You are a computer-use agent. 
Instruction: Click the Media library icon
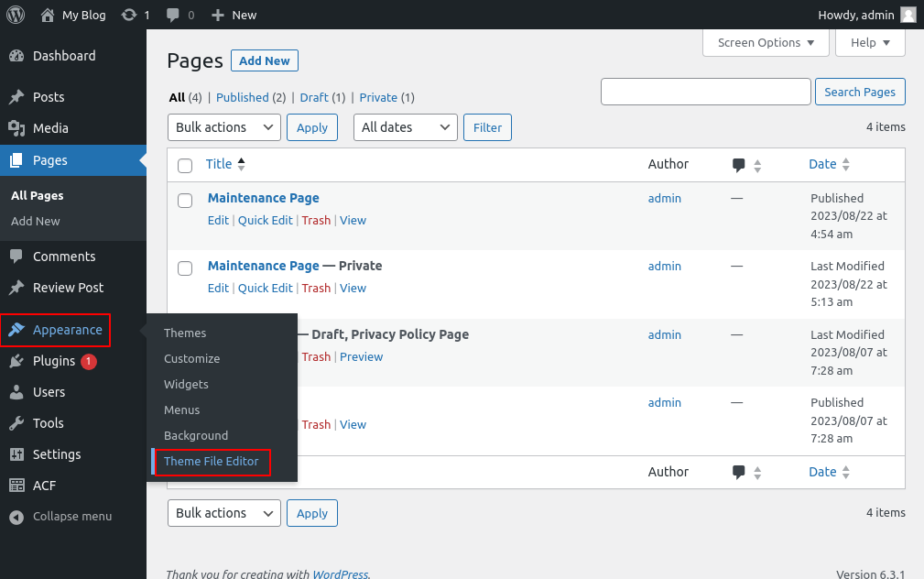tap(16, 128)
